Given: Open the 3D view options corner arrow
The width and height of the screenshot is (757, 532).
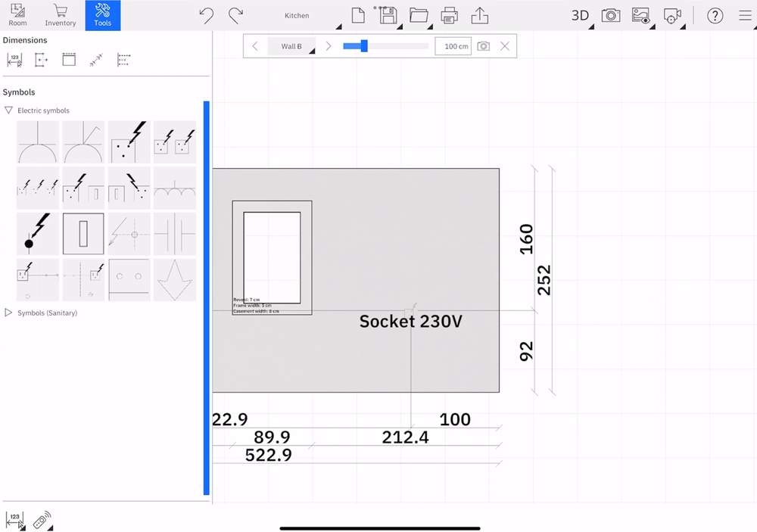Looking at the screenshot, I should pyautogui.click(x=591, y=27).
